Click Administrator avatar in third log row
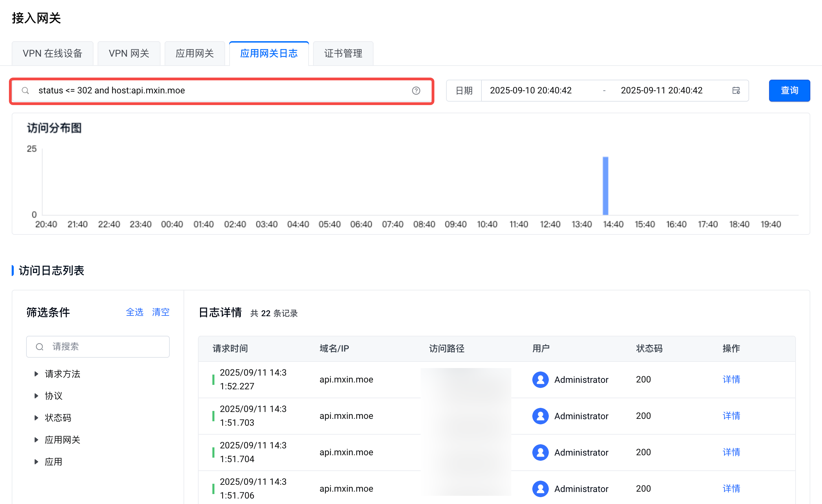The image size is (822, 504). (x=540, y=453)
